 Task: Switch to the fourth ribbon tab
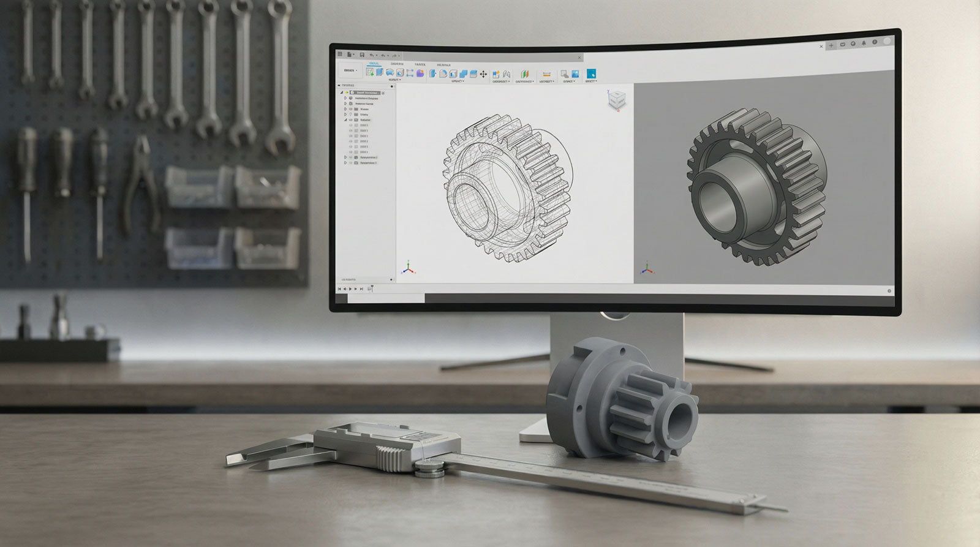[x=443, y=65]
